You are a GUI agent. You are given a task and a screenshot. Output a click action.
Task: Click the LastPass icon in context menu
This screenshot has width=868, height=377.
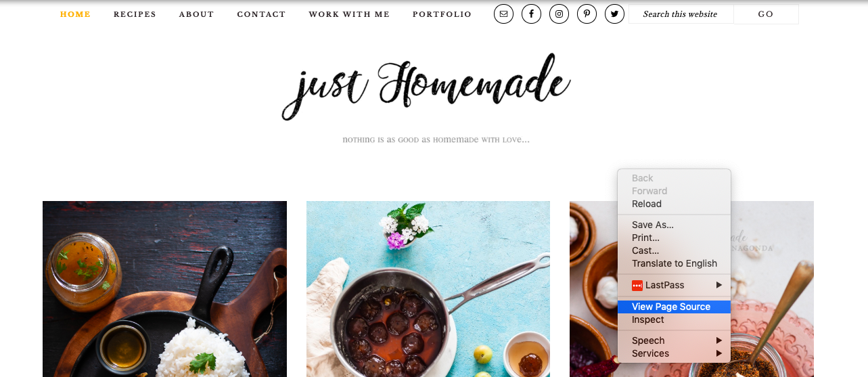click(x=637, y=286)
